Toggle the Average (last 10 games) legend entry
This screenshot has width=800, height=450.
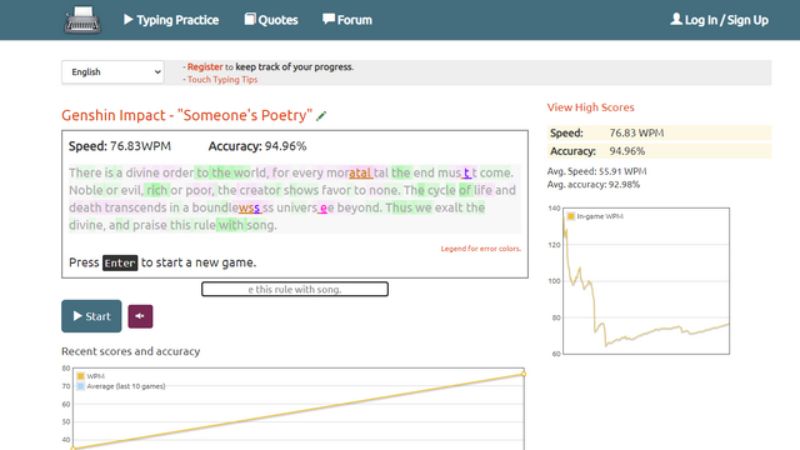tap(124, 386)
